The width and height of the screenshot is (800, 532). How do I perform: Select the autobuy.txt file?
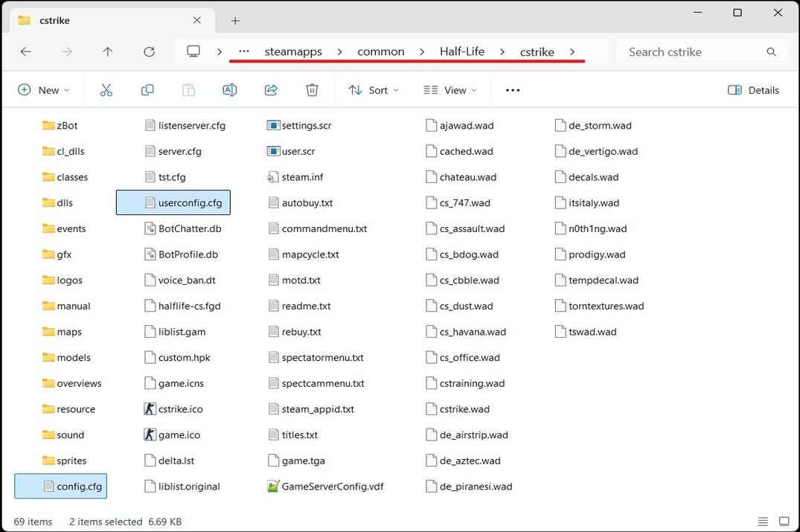[301, 203]
